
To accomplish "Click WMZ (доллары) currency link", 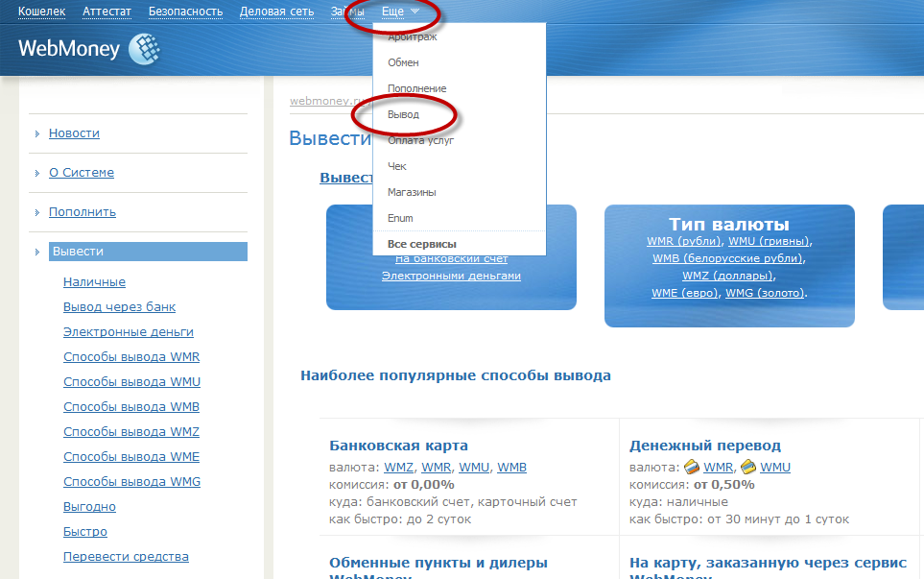I will click(x=727, y=276).
